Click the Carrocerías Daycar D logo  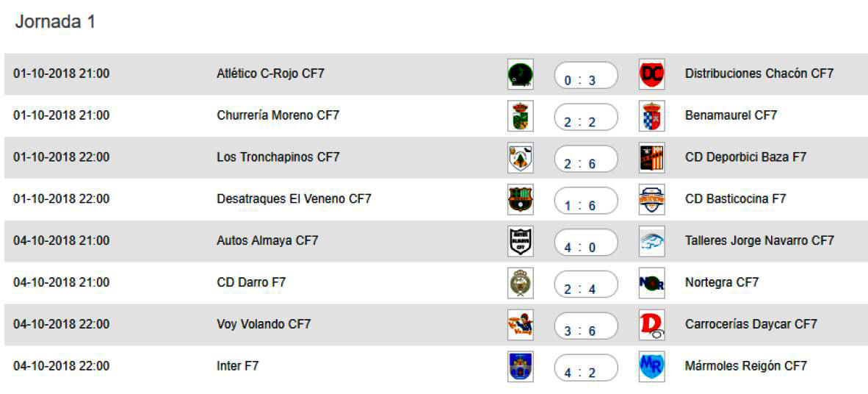coord(651,325)
